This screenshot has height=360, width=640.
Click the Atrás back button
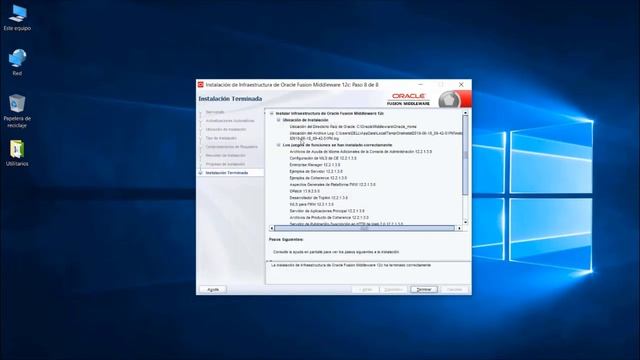tap(365, 289)
